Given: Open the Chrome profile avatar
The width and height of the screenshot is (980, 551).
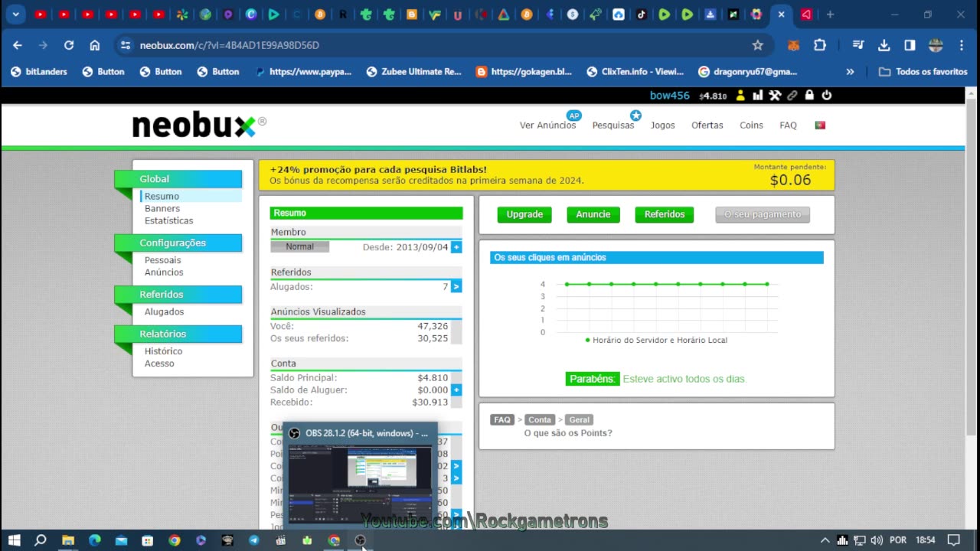Looking at the screenshot, I should point(936,45).
